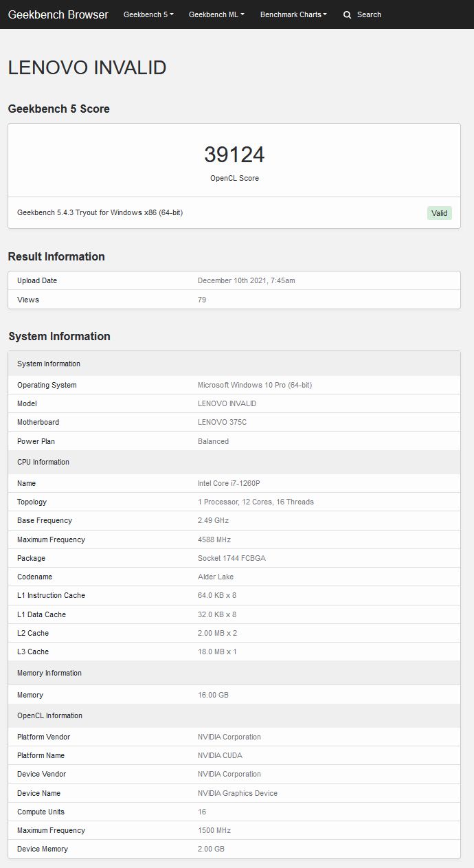
Task: Click the Intel Core i7-1260P name value
Action: (x=229, y=483)
